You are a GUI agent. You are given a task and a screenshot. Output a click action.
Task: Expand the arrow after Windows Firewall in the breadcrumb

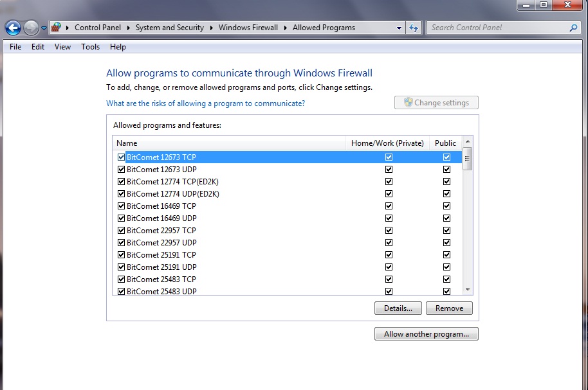286,28
